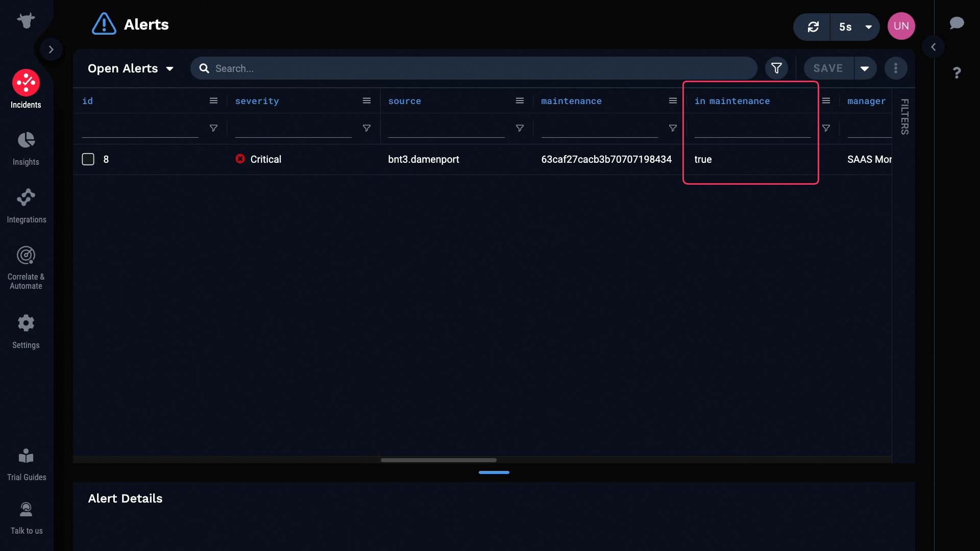Screen dimensions: 980x551
Task: Click the true in-maintenance value
Action: point(703,159)
